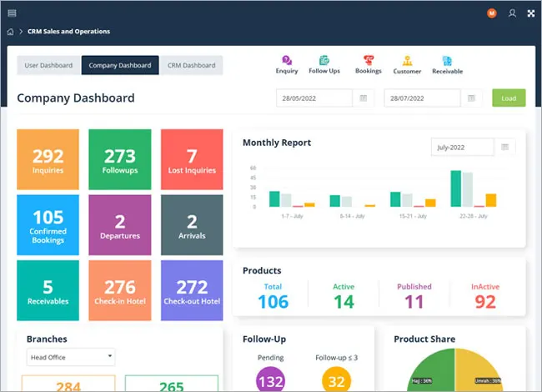Open the 2 Arrivals tile
The image size is (542, 392).
click(192, 225)
